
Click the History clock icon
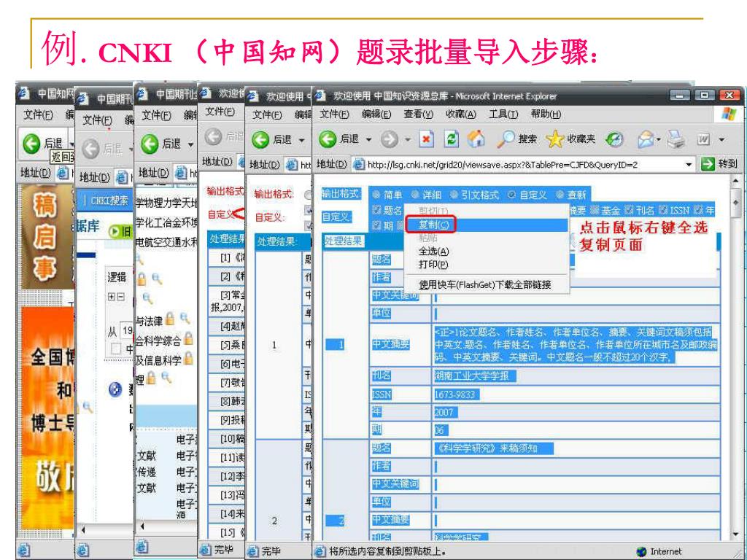coord(614,139)
